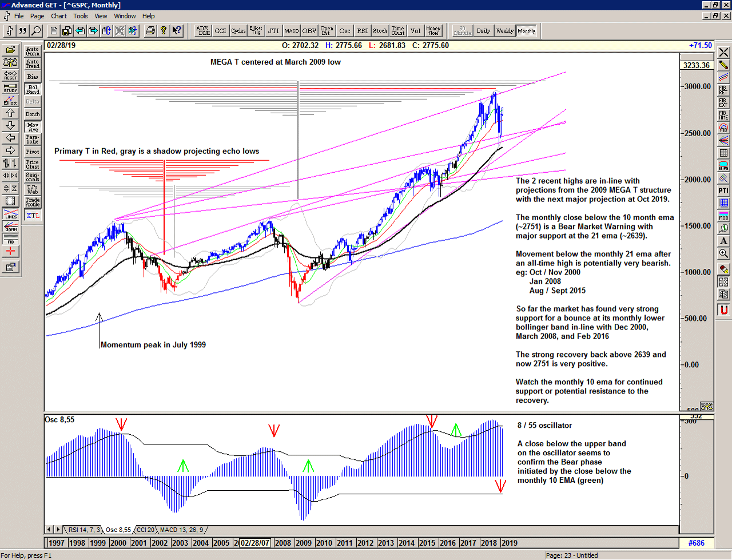Viewport: 732px width, 560px height.
Task: Select the text annotation tool
Action: tap(723, 241)
